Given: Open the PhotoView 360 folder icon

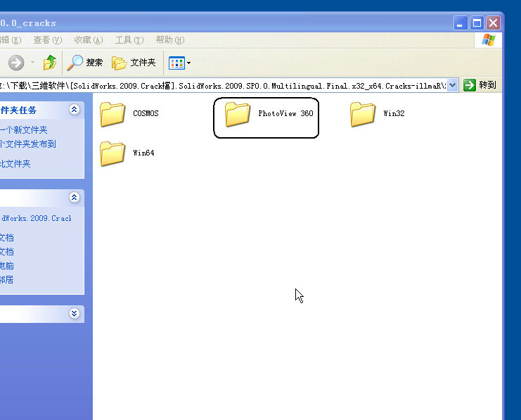Looking at the screenshot, I should 238,114.
